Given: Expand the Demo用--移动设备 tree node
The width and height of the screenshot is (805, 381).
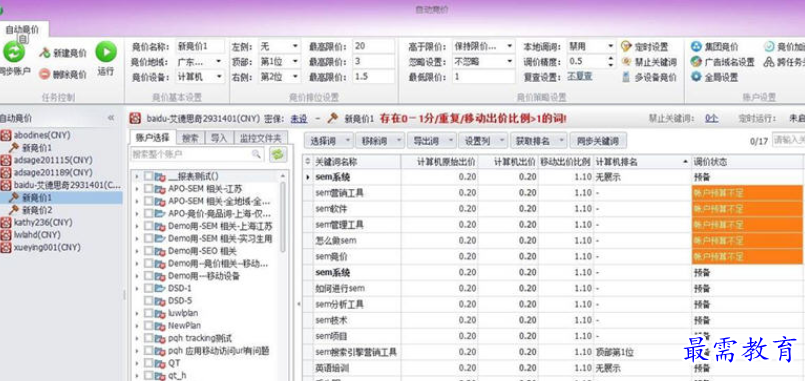Looking at the screenshot, I should [137, 276].
